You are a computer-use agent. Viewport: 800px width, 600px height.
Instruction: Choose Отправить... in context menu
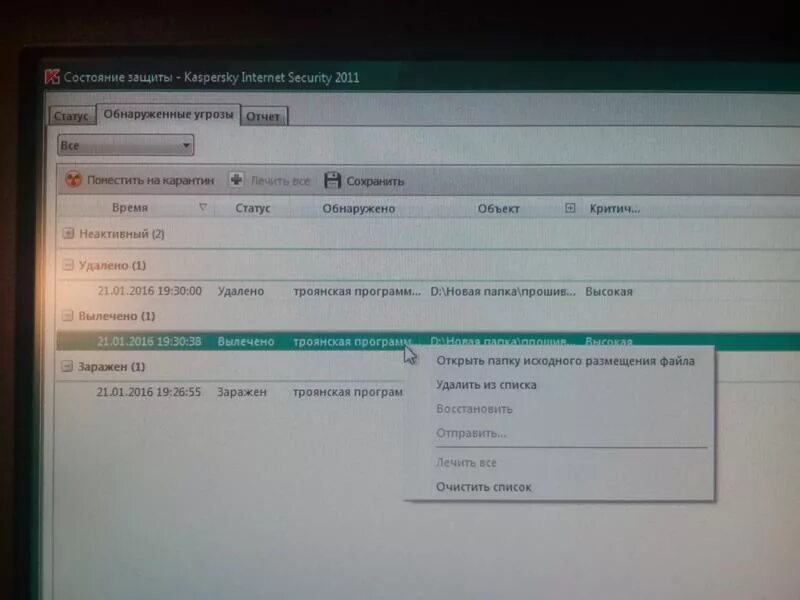471,433
